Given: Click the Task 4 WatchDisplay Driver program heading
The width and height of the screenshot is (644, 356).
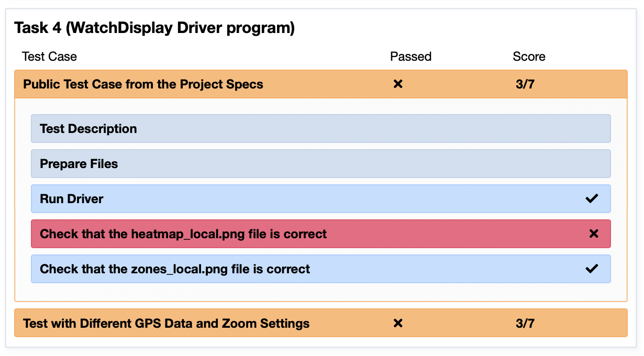Looking at the screenshot, I should (x=154, y=28).
